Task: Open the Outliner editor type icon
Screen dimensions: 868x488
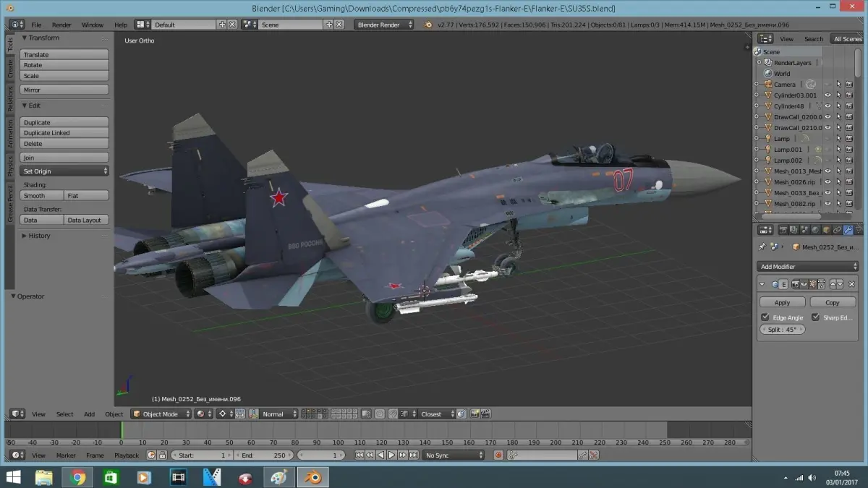Action: point(765,39)
